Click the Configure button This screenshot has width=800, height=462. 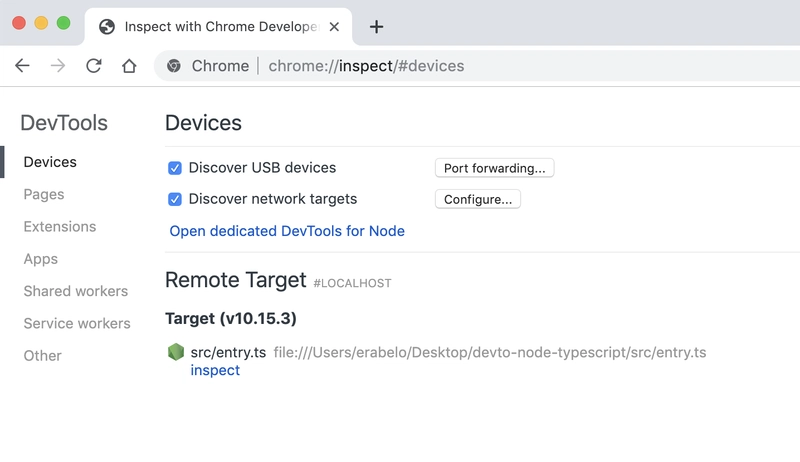point(478,199)
